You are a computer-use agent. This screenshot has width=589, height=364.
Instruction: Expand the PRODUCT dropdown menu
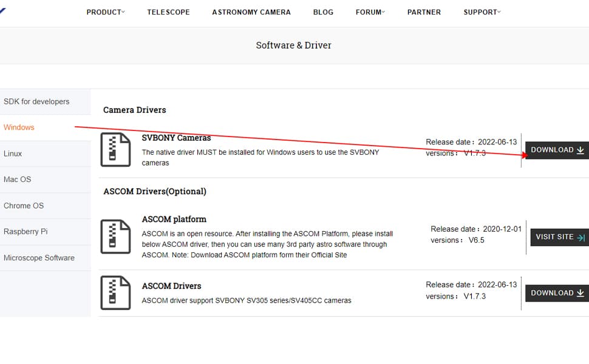tap(106, 12)
